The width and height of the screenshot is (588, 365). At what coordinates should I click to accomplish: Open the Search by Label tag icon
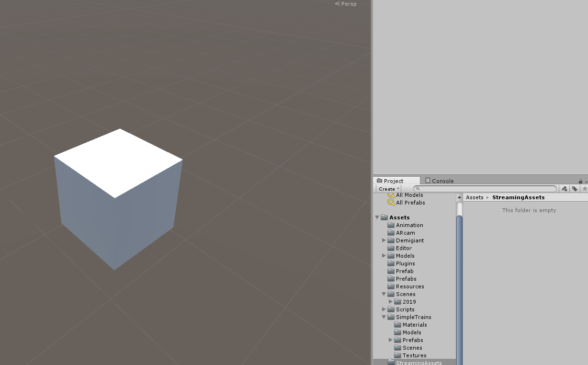click(575, 189)
